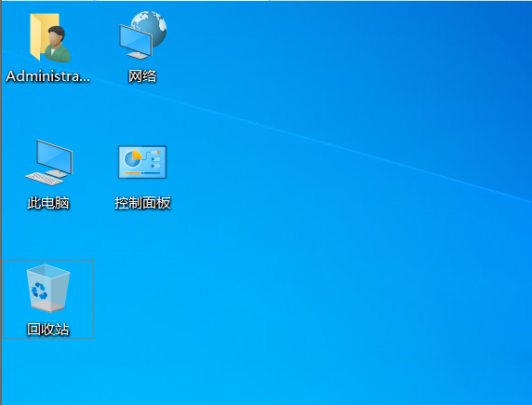Select the 此电脑 computer icon
This screenshot has height=405, width=532.
click(49, 163)
